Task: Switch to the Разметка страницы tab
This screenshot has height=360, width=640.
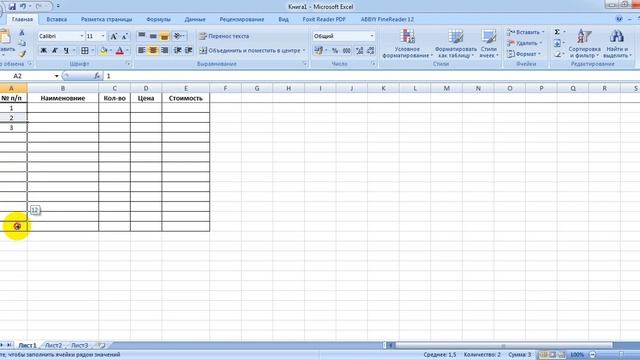Action: (x=107, y=19)
